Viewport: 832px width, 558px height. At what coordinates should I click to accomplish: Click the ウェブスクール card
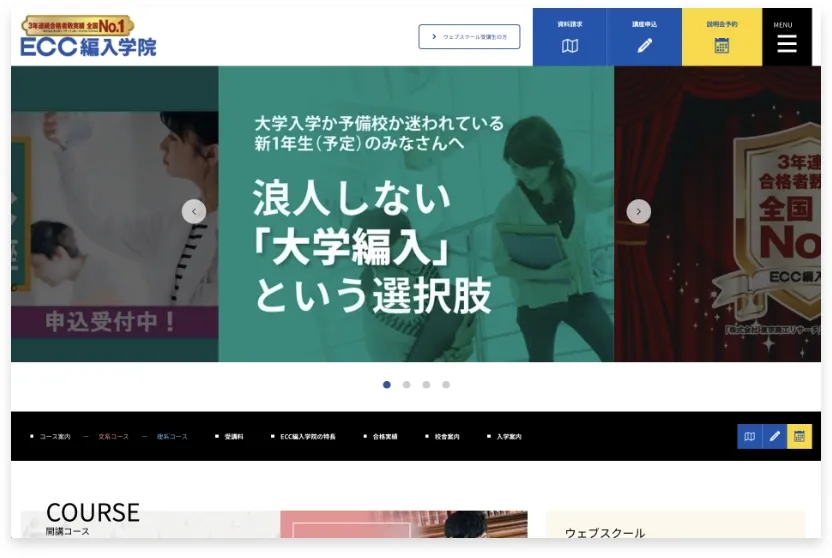click(x=675, y=525)
